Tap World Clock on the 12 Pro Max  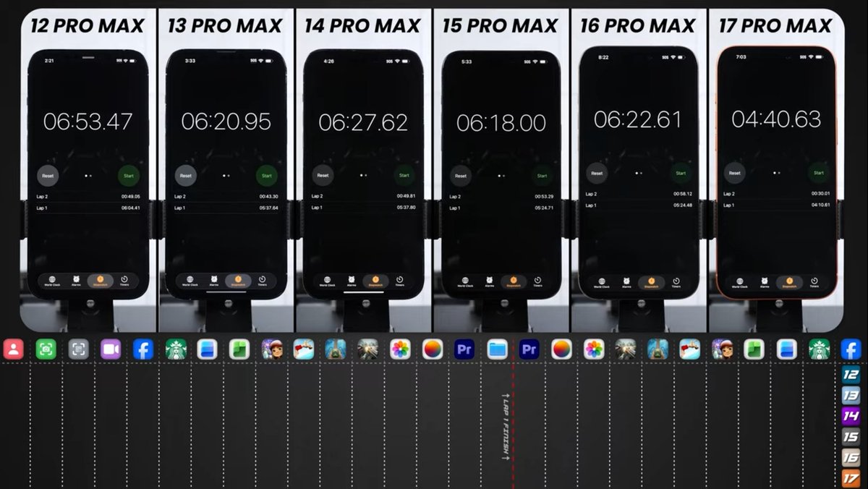(x=53, y=281)
